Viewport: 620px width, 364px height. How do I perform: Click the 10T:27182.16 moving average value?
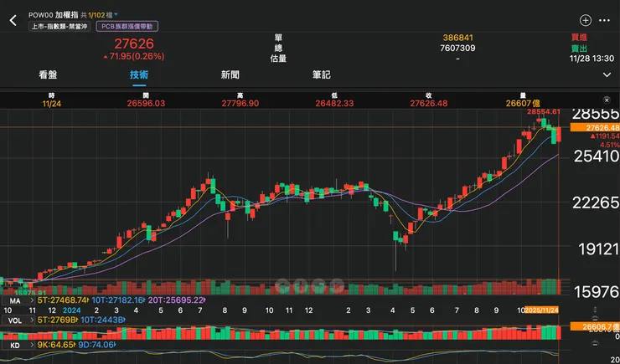[117, 300]
